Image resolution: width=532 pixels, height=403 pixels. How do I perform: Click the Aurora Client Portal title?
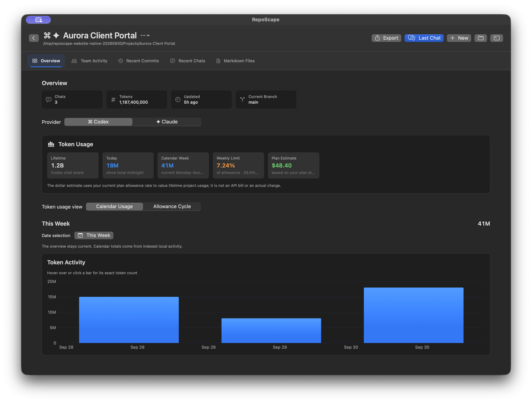point(100,36)
